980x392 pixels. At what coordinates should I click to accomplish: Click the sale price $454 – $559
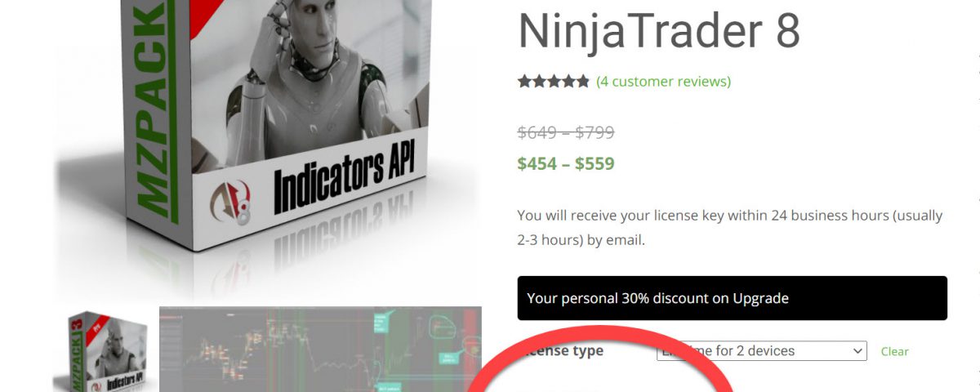566,163
